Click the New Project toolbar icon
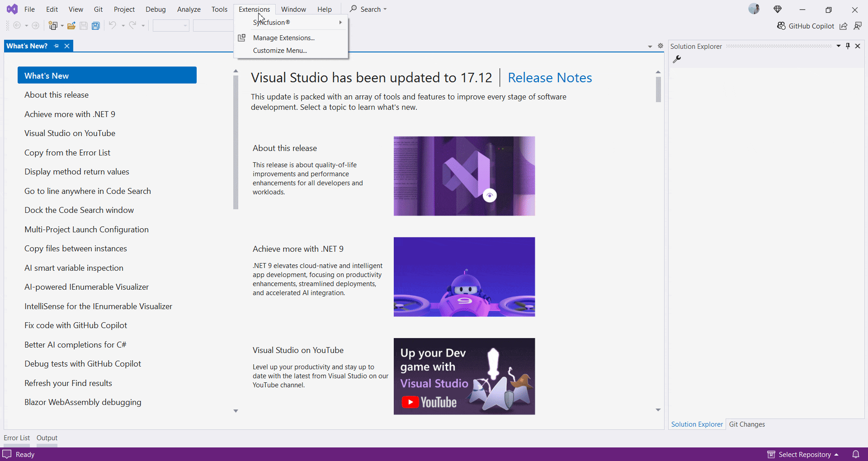This screenshot has height=461, width=868. (53, 26)
